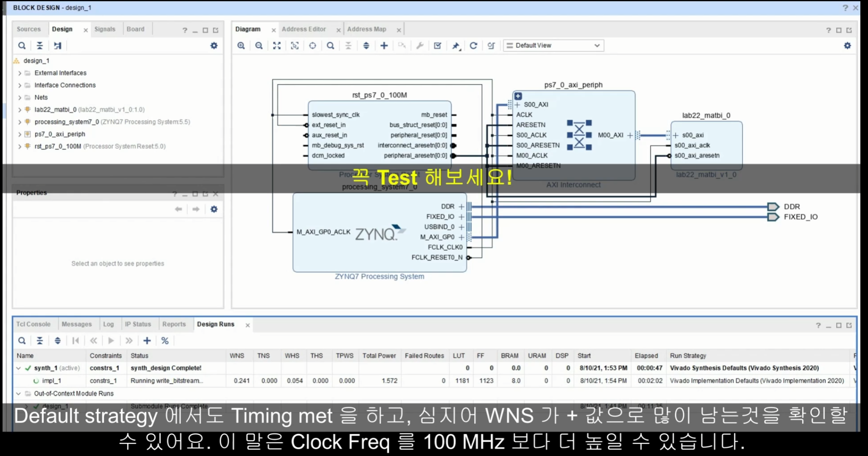Collapse the synth_1 run row

[x=19, y=368]
